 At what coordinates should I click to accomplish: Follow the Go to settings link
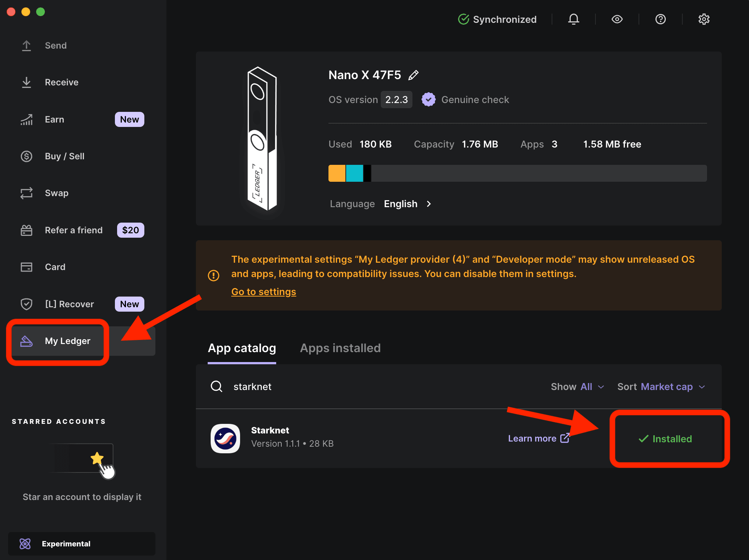tap(263, 292)
